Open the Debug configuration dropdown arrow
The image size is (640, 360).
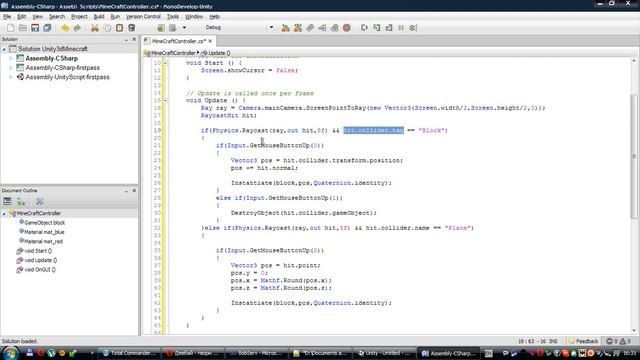(x=271, y=28)
